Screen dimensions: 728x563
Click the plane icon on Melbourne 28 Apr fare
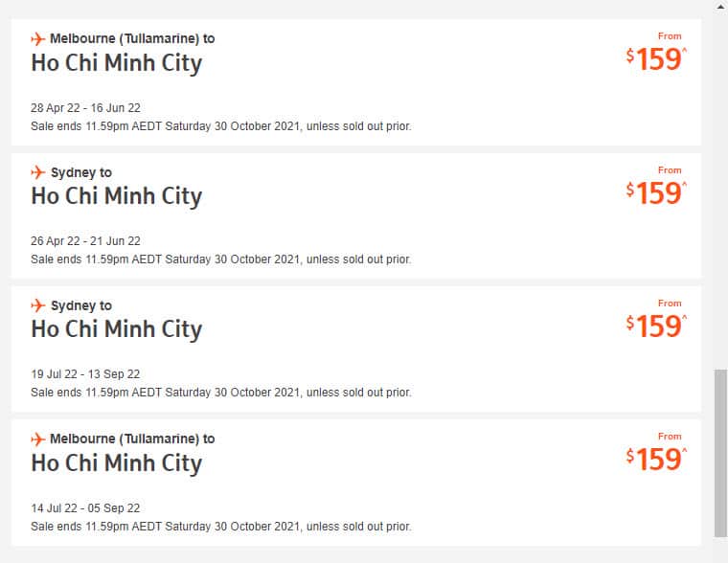38,39
